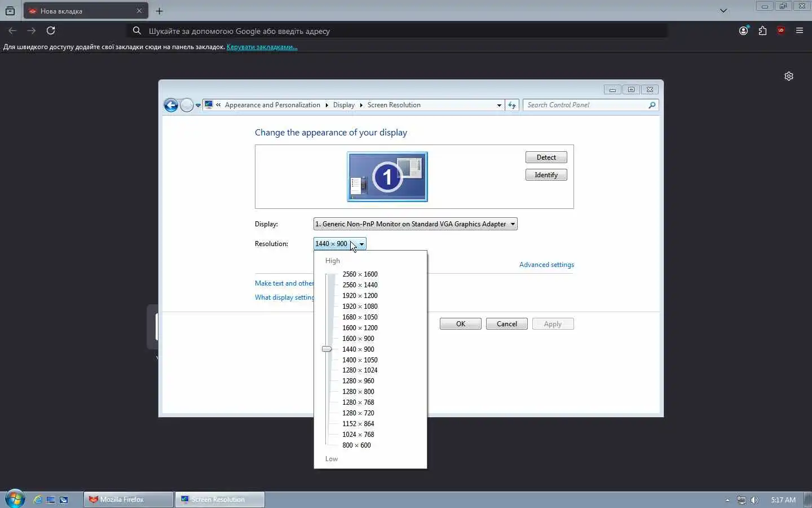812x508 pixels.
Task: Reload the current Firefox page
Action: pyautogui.click(x=51, y=30)
